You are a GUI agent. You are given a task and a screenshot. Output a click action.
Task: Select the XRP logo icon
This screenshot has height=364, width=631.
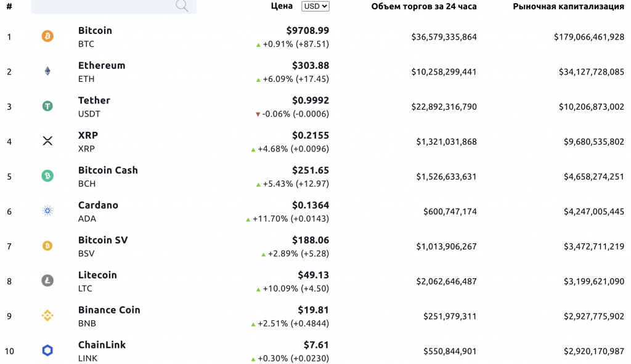click(x=47, y=141)
